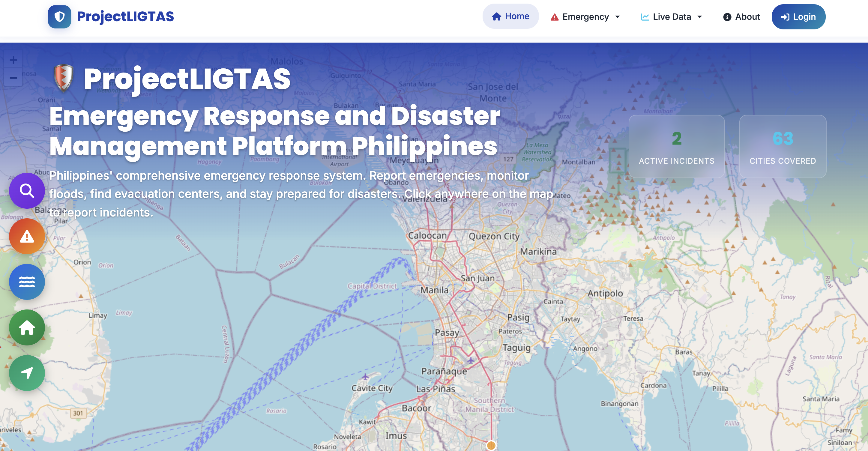Toggle the flood monitoring layer icon
This screenshot has height=451, width=868.
[x=27, y=282]
